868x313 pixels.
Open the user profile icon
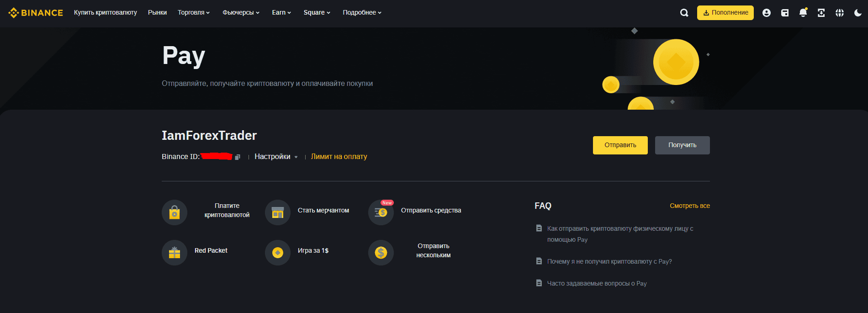[x=767, y=13]
